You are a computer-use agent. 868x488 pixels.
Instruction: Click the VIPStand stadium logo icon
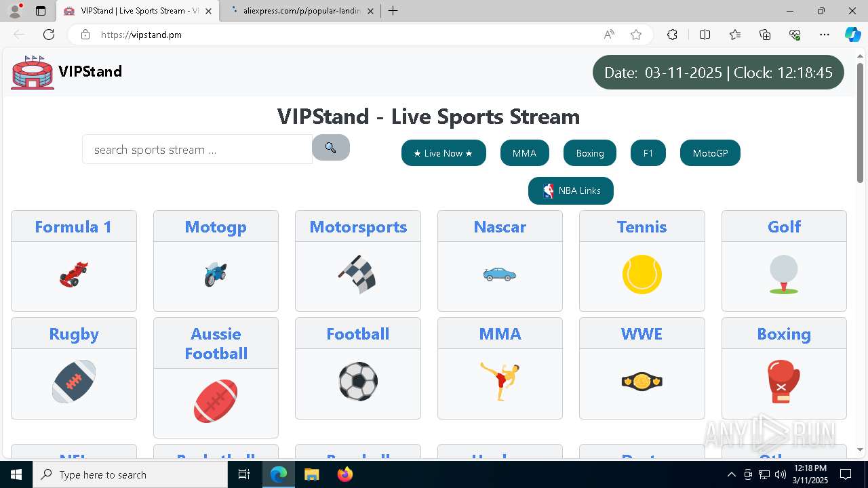pyautogui.click(x=33, y=72)
